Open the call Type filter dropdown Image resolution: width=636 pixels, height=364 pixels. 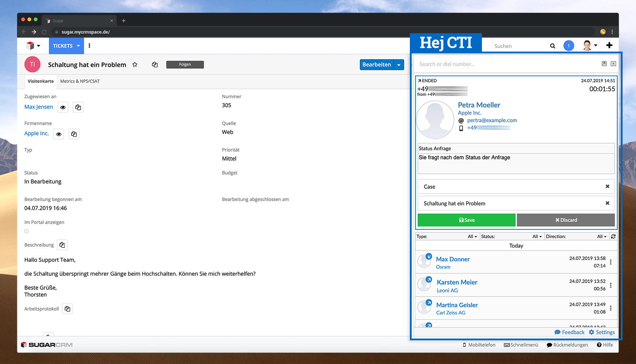[472, 236]
